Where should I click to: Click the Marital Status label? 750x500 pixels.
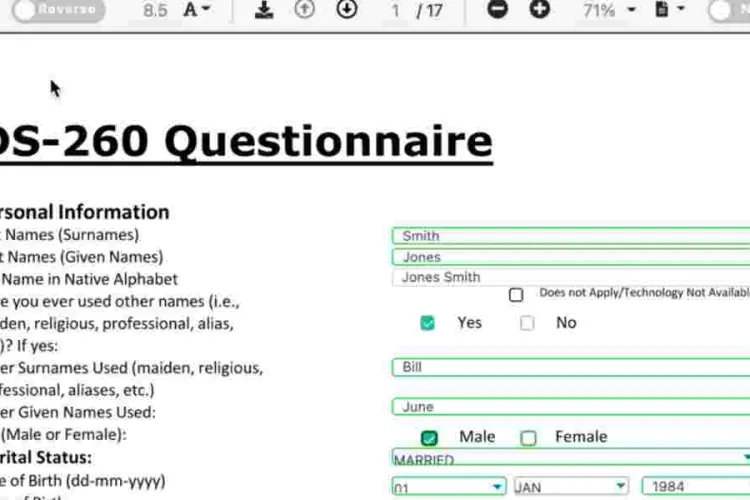point(46,457)
